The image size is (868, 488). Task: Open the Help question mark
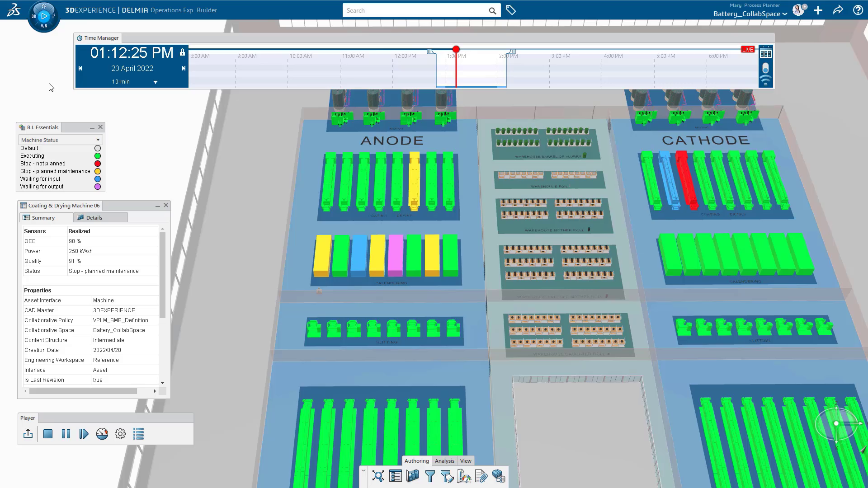coord(858,10)
